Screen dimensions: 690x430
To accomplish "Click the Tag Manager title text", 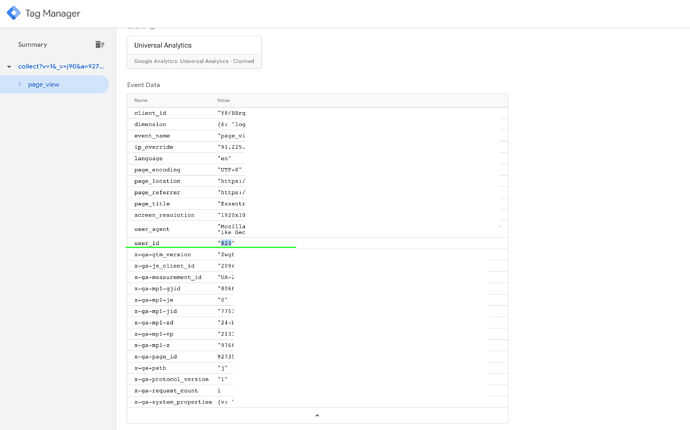I will point(53,14).
